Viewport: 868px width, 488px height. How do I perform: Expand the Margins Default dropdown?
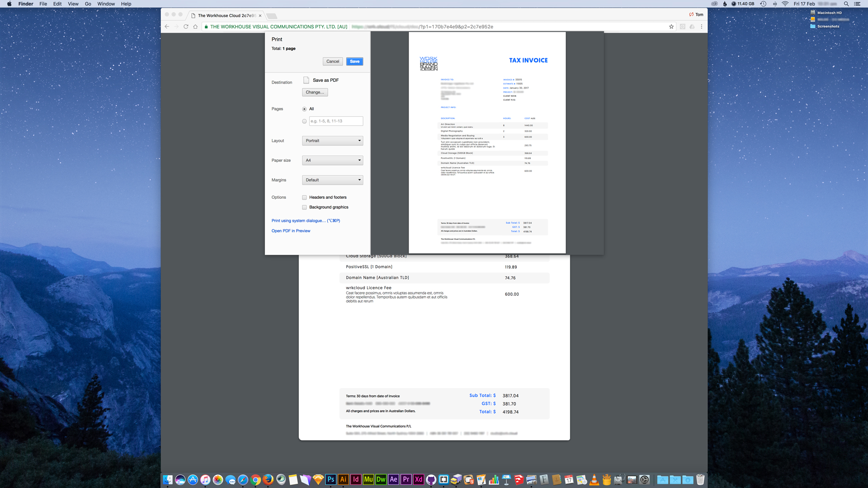click(x=332, y=180)
